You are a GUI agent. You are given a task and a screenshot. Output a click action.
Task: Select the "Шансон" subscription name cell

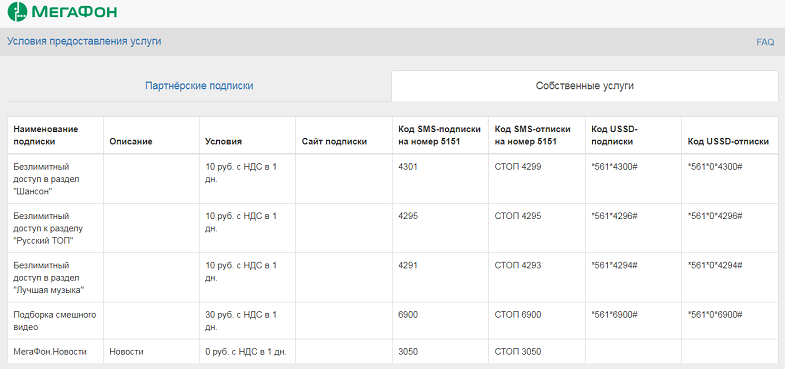[56, 179]
